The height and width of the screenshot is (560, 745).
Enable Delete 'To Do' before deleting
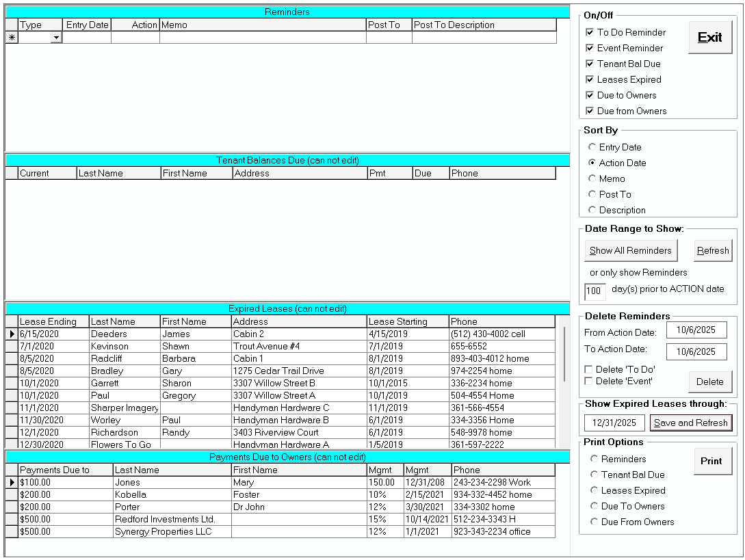point(589,370)
